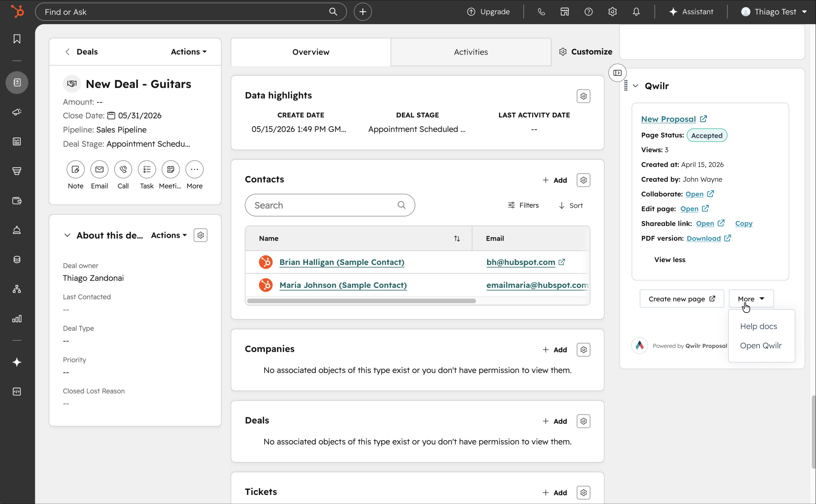Screen dimensions: 816x504
Task: Click the Customize tabs button
Action: point(586,52)
